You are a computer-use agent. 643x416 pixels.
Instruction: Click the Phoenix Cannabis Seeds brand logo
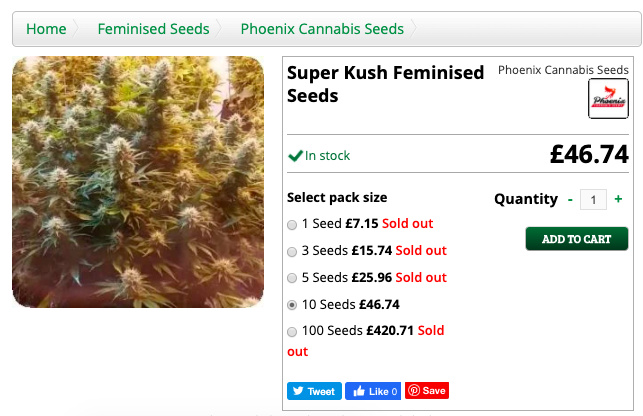[x=608, y=99]
